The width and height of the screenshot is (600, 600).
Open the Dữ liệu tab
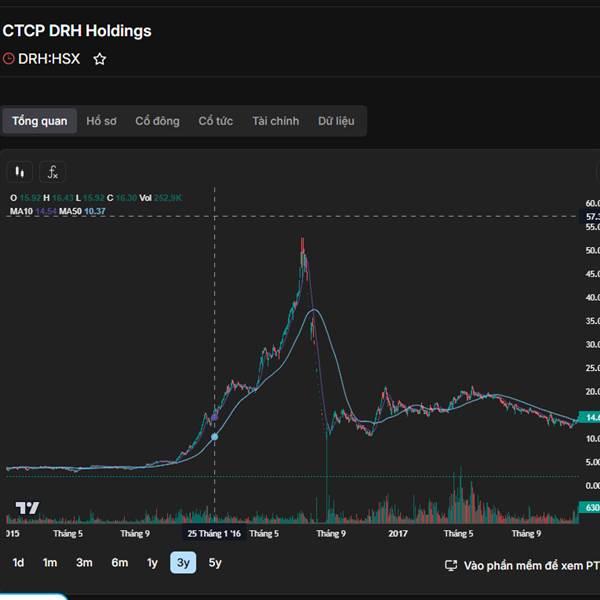(x=336, y=121)
